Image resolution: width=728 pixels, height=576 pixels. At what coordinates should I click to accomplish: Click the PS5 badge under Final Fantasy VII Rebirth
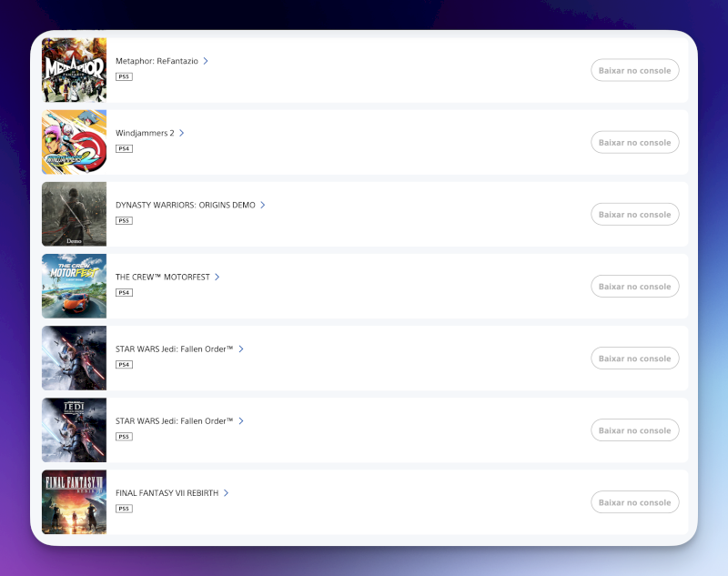[124, 509]
